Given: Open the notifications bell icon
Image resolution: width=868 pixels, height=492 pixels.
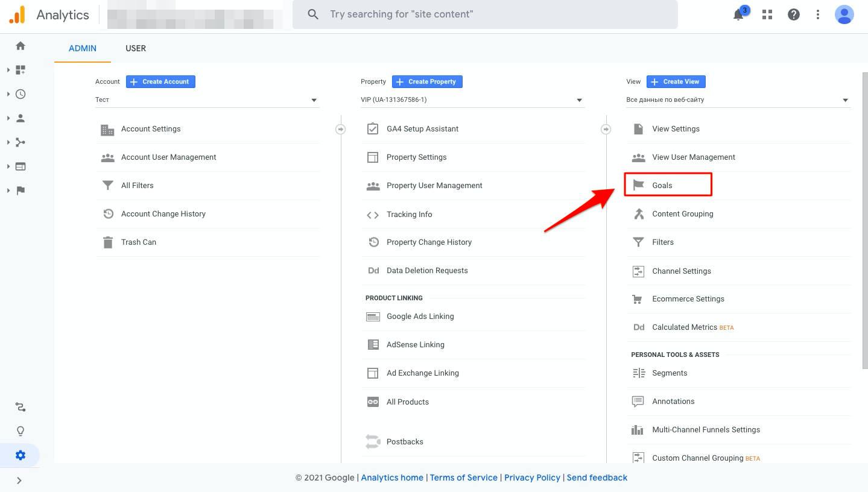Looking at the screenshot, I should click(738, 15).
